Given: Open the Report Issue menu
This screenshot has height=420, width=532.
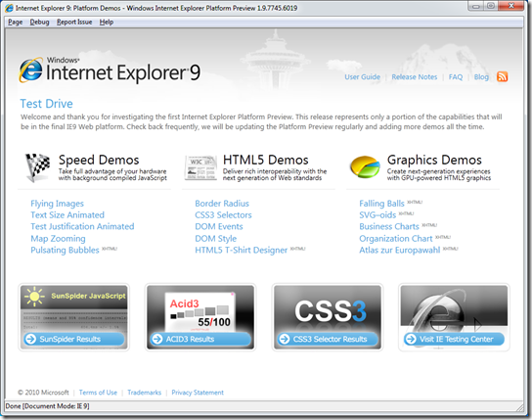Looking at the screenshot, I should tap(74, 23).
